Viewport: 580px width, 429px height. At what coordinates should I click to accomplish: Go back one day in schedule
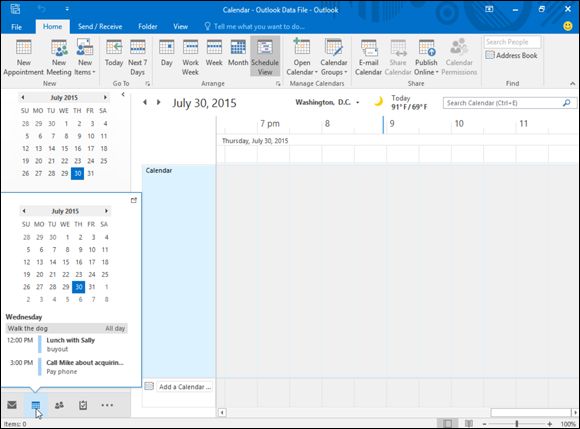145,102
